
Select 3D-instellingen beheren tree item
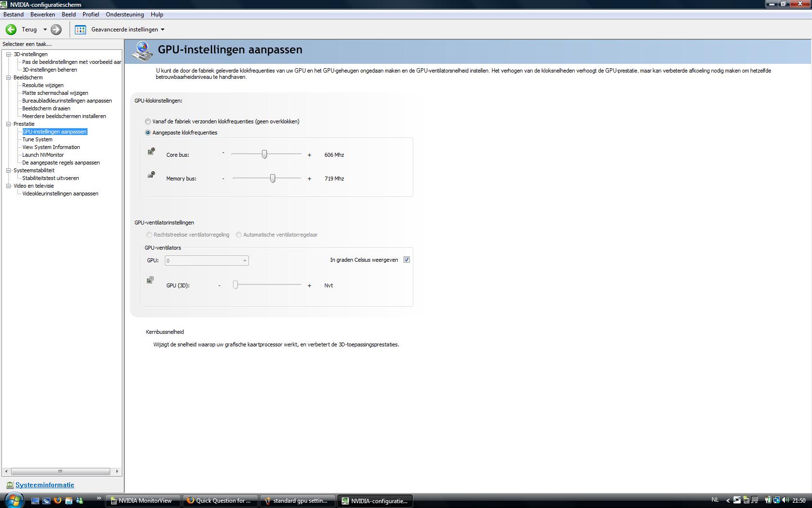[50, 70]
